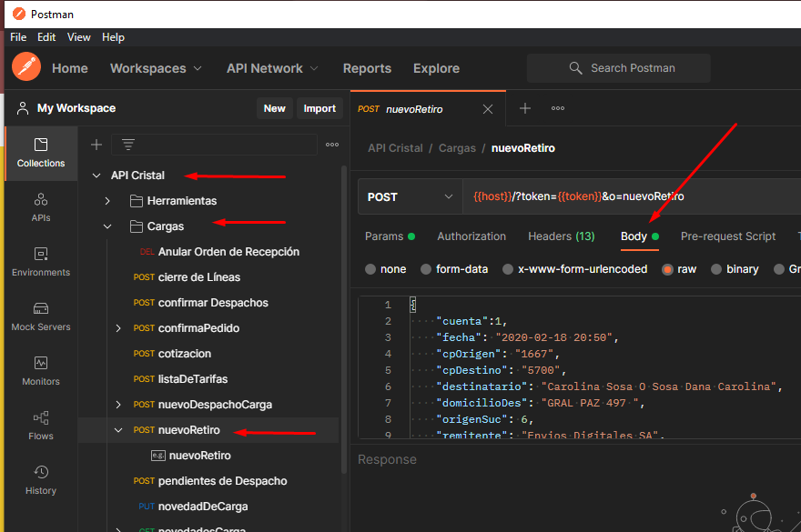Image resolution: width=801 pixels, height=532 pixels.
Task: Click the request URL input field
Action: 632,196
